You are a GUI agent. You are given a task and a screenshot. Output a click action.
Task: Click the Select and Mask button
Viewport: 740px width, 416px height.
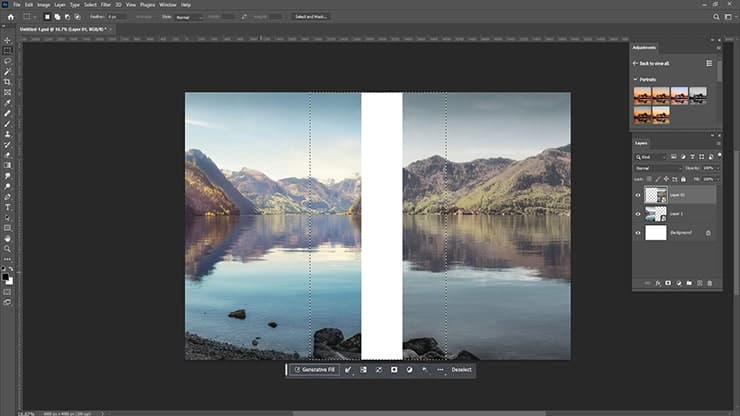pyautogui.click(x=311, y=17)
